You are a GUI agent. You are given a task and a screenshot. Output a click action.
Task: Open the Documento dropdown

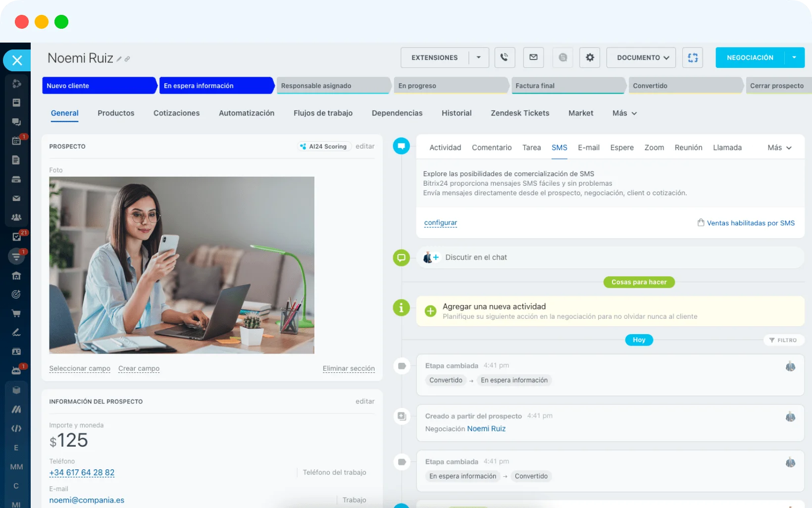click(641, 57)
